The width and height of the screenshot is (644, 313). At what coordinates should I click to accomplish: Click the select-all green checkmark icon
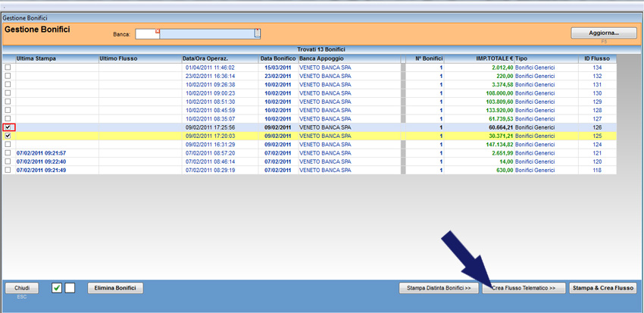(x=57, y=288)
